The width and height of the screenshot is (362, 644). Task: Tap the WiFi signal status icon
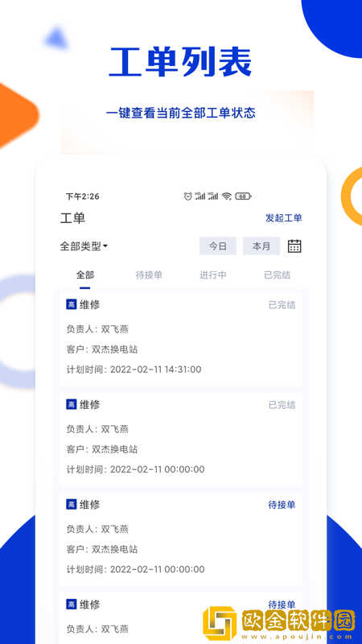[x=227, y=196]
